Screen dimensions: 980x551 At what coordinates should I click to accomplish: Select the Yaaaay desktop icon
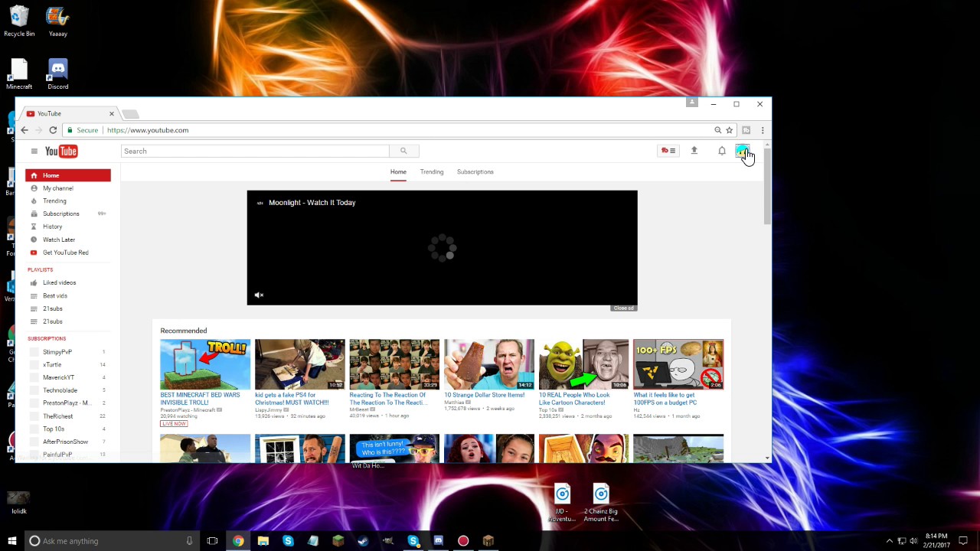[x=57, y=21]
